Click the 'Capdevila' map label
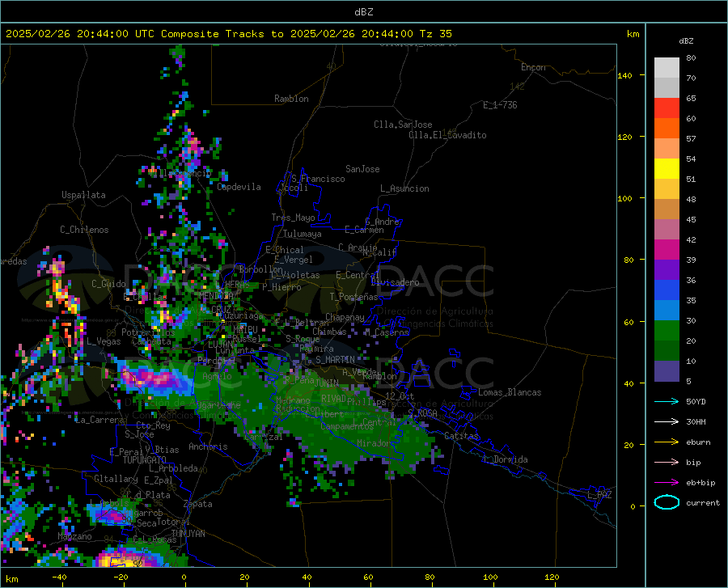The width and height of the screenshot is (728, 588). [239, 187]
